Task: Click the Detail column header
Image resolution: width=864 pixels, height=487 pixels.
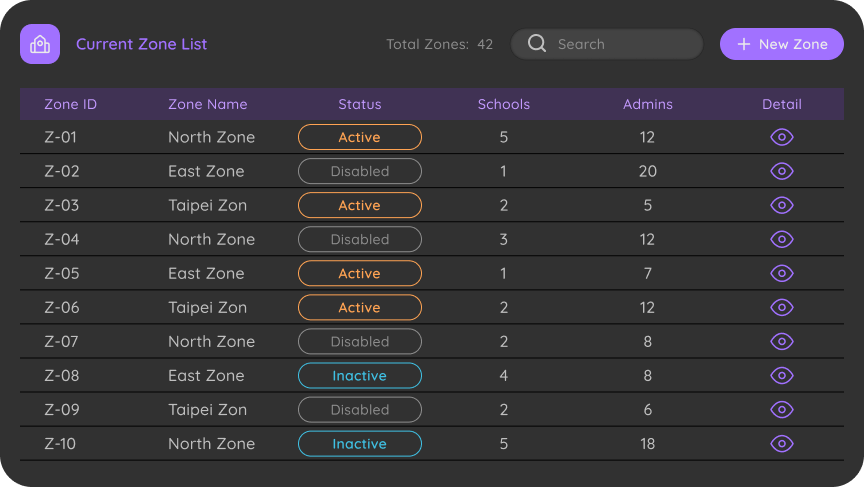Action: (x=781, y=104)
